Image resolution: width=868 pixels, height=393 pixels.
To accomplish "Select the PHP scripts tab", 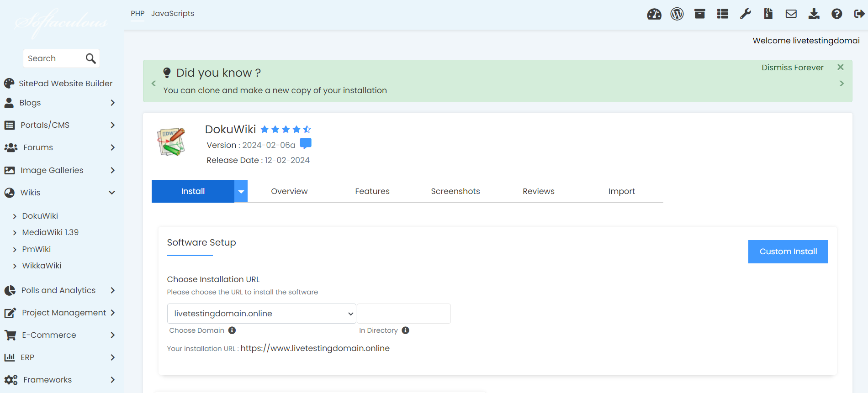I will (x=138, y=14).
